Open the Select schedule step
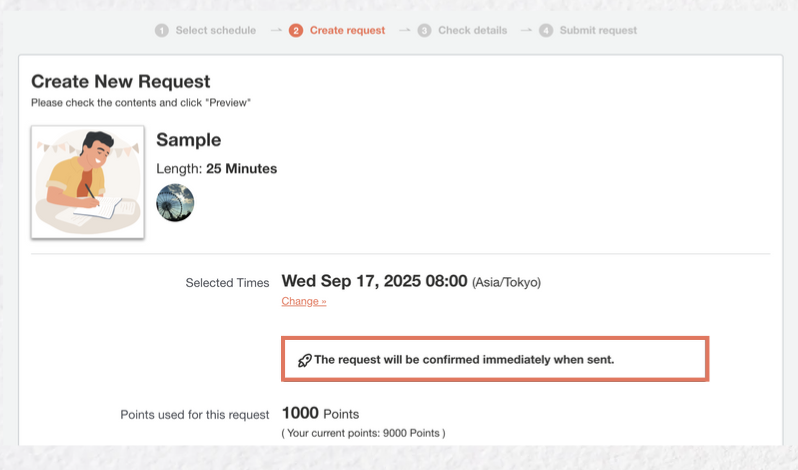This screenshot has width=798, height=470. click(x=216, y=31)
